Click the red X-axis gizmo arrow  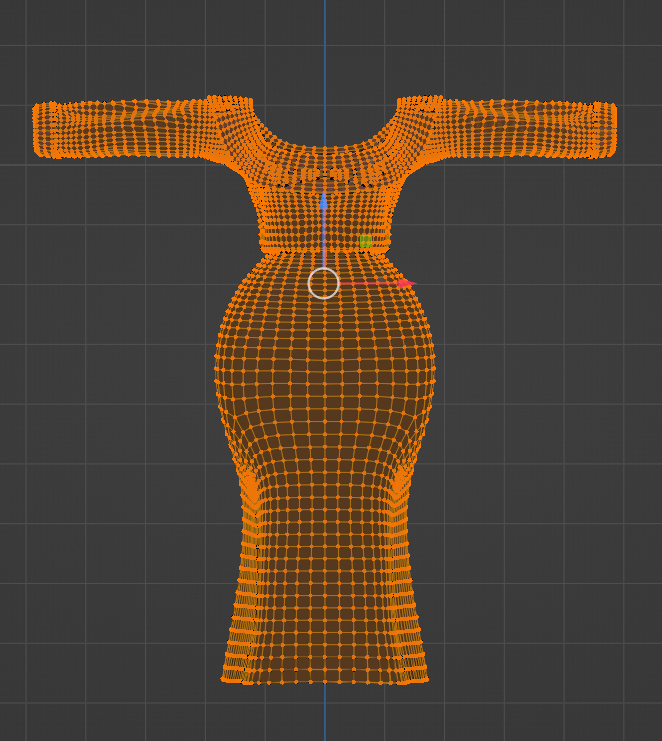coord(406,284)
